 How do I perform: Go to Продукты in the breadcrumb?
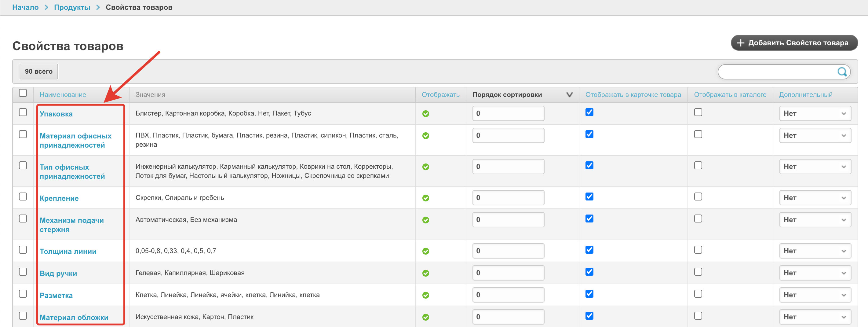[72, 7]
